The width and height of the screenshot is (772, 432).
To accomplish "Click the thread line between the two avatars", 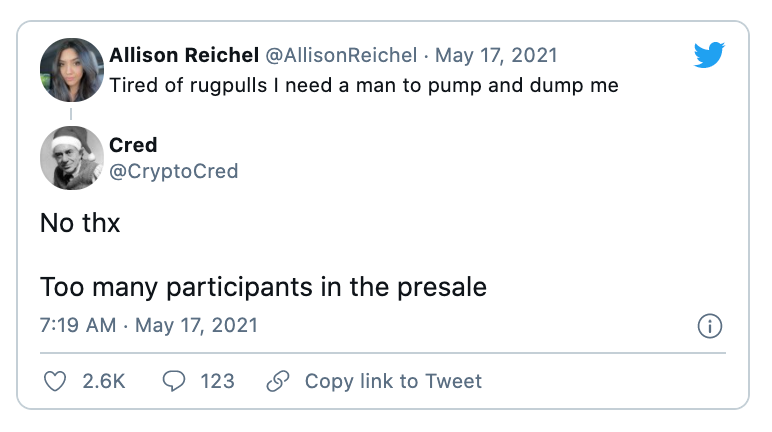I will tap(72, 114).
